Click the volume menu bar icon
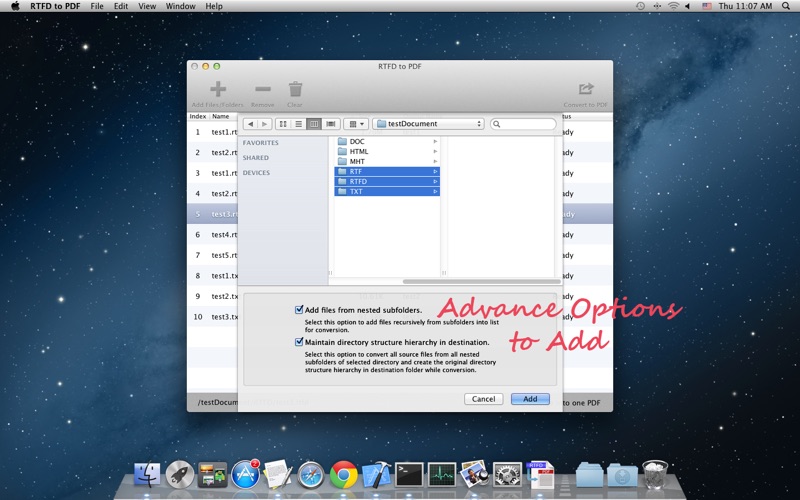Image resolution: width=800 pixels, height=500 pixels. (x=688, y=6)
